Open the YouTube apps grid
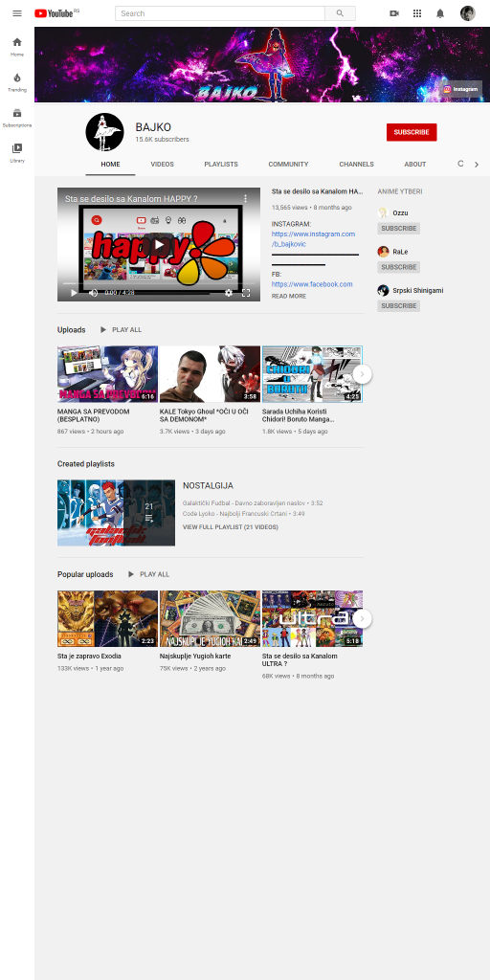This screenshot has width=490, height=980. point(417,13)
